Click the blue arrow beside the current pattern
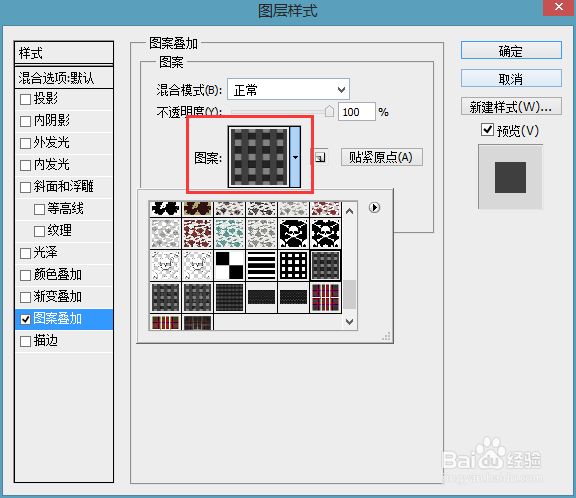 pos(295,157)
